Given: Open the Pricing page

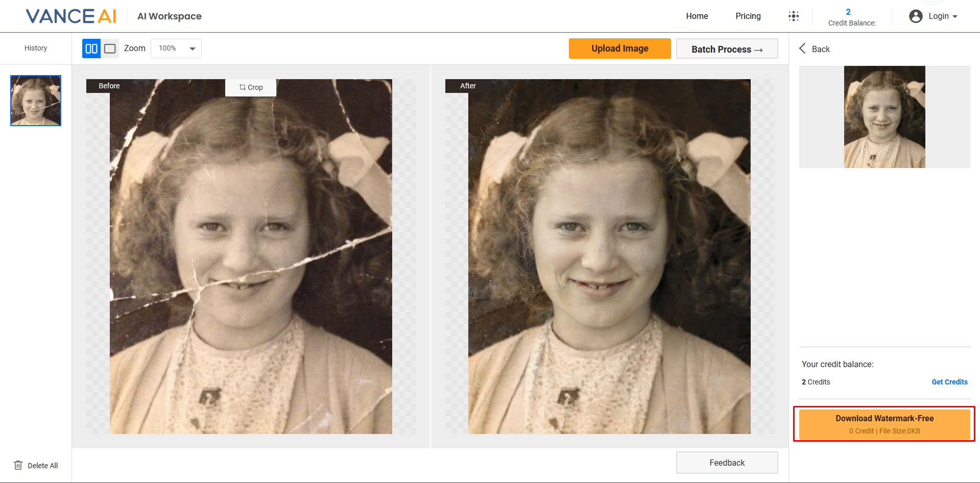Looking at the screenshot, I should [748, 16].
